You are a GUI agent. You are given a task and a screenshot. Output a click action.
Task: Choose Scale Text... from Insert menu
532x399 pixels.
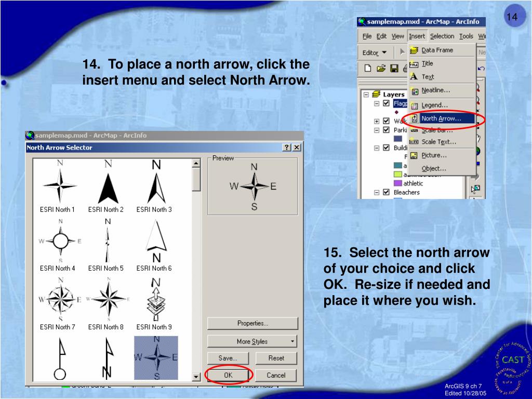click(442, 142)
